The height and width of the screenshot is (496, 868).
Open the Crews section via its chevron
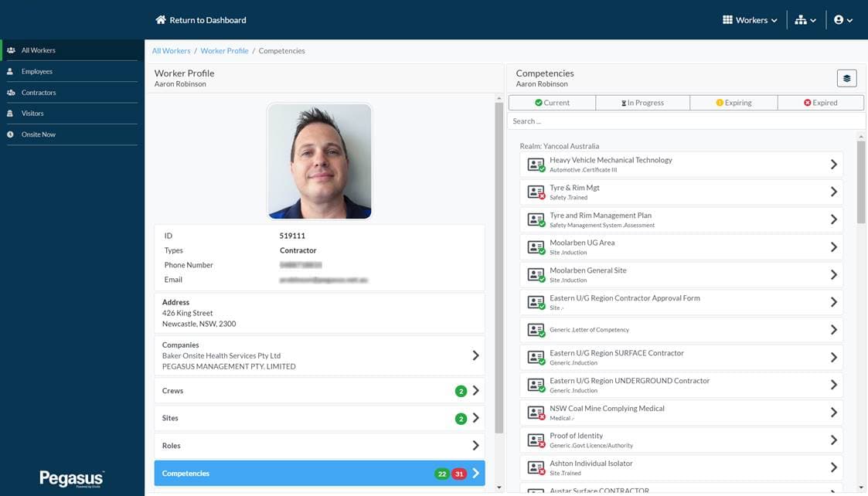click(477, 390)
